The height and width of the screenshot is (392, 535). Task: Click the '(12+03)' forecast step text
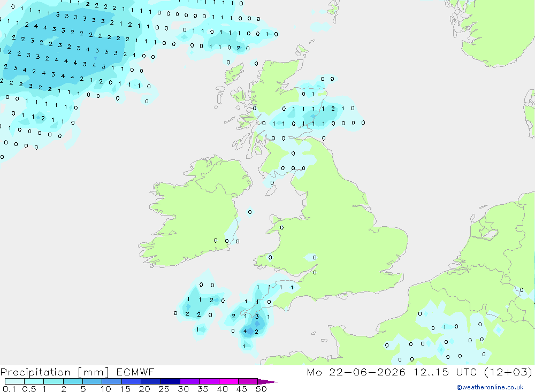508,372
